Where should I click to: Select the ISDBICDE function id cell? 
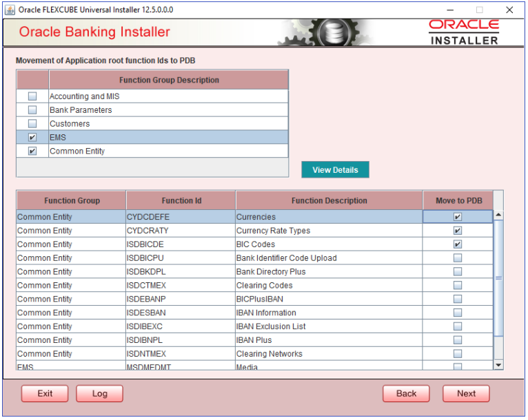point(181,244)
